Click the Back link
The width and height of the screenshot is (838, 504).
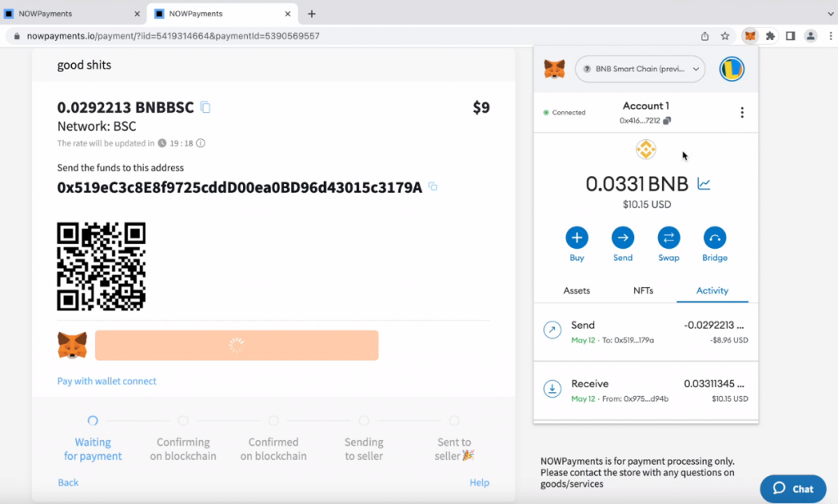click(68, 483)
